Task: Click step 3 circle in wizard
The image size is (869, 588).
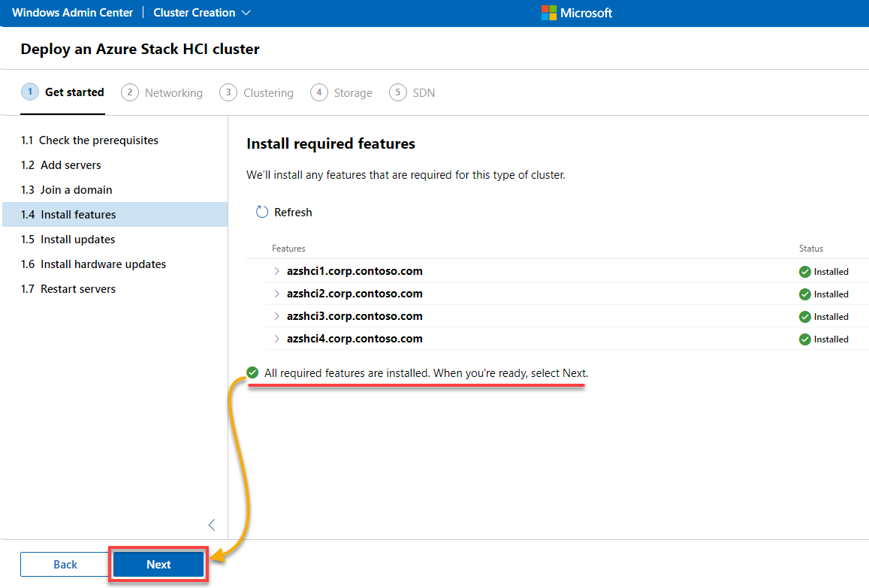Action: coord(228,92)
